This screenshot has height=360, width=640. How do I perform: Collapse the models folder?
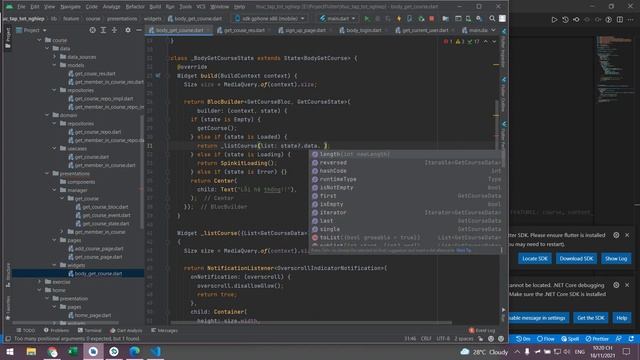(54, 65)
